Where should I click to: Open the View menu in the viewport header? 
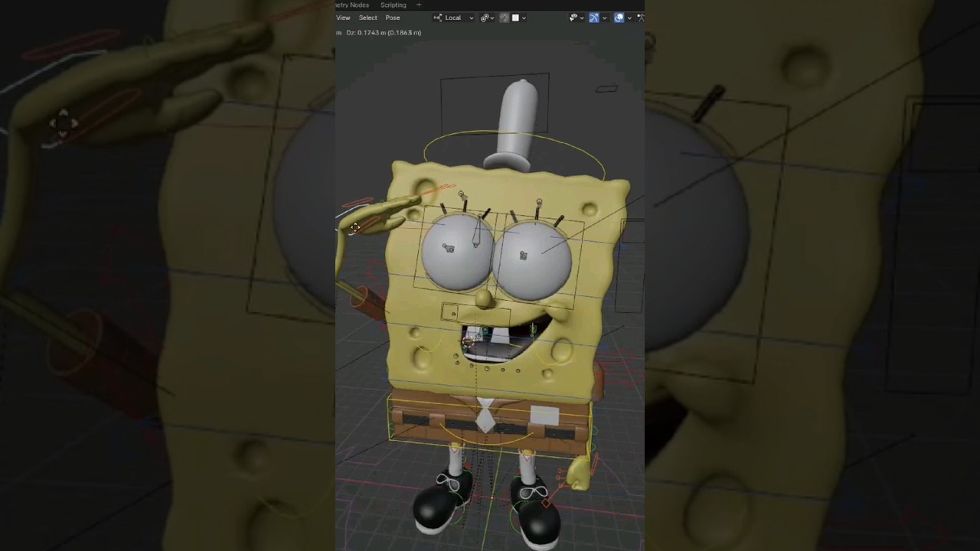click(343, 18)
